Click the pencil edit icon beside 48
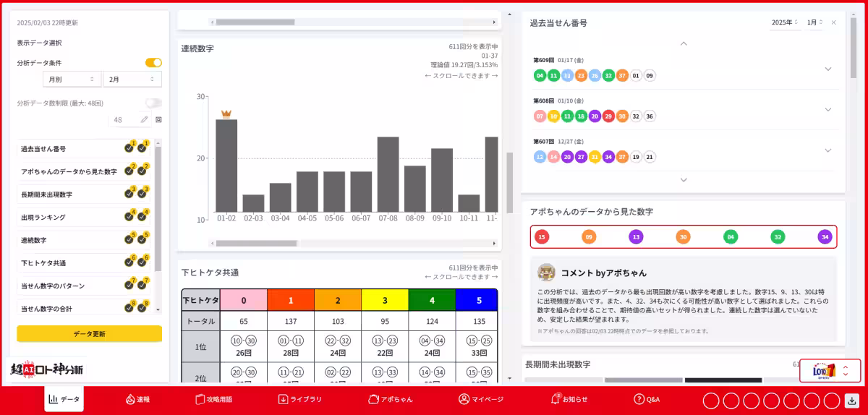This screenshot has width=868, height=415. pyautogui.click(x=144, y=119)
